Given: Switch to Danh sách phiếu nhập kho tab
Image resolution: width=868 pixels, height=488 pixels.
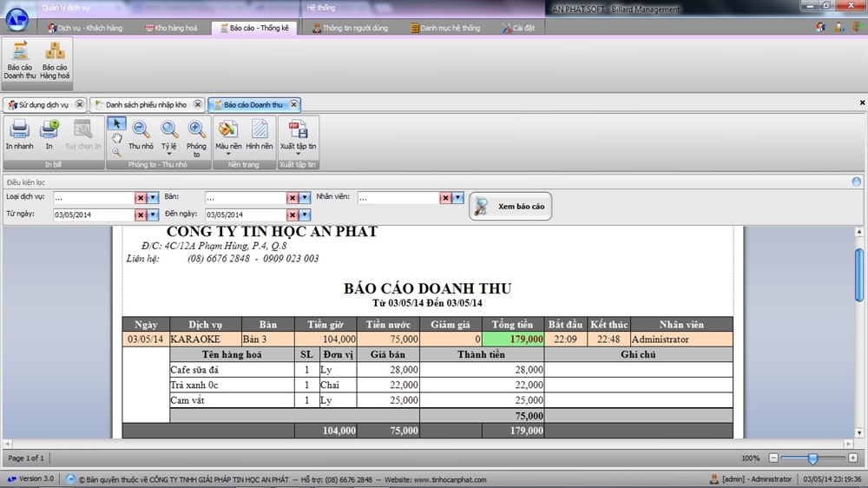Looking at the screenshot, I should point(147,105).
